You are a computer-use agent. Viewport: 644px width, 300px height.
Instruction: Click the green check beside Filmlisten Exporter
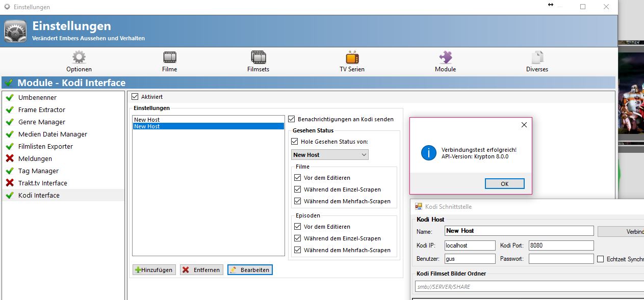pos(10,146)
